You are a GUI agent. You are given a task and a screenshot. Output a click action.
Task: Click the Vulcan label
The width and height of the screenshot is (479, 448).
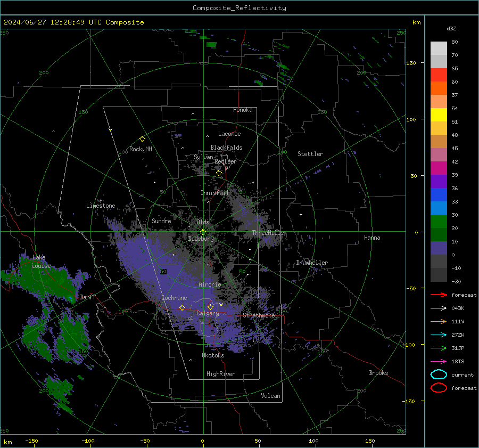tap(270, 396)
